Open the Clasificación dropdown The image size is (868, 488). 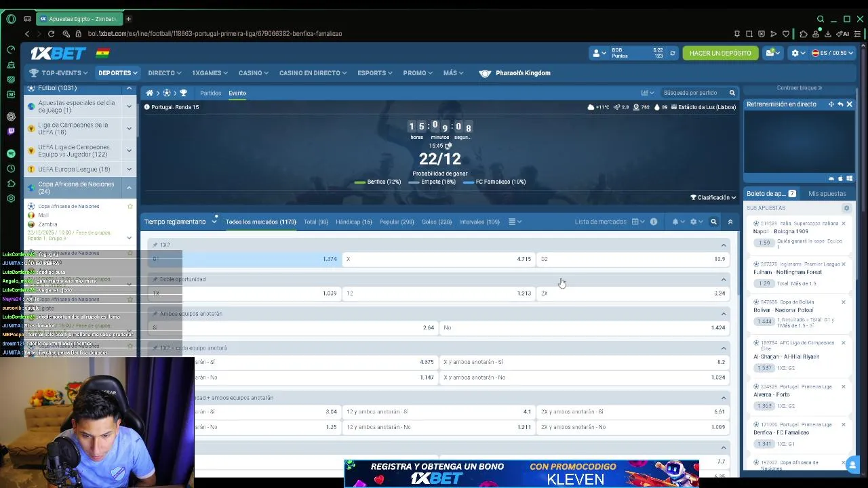point(713,197)
